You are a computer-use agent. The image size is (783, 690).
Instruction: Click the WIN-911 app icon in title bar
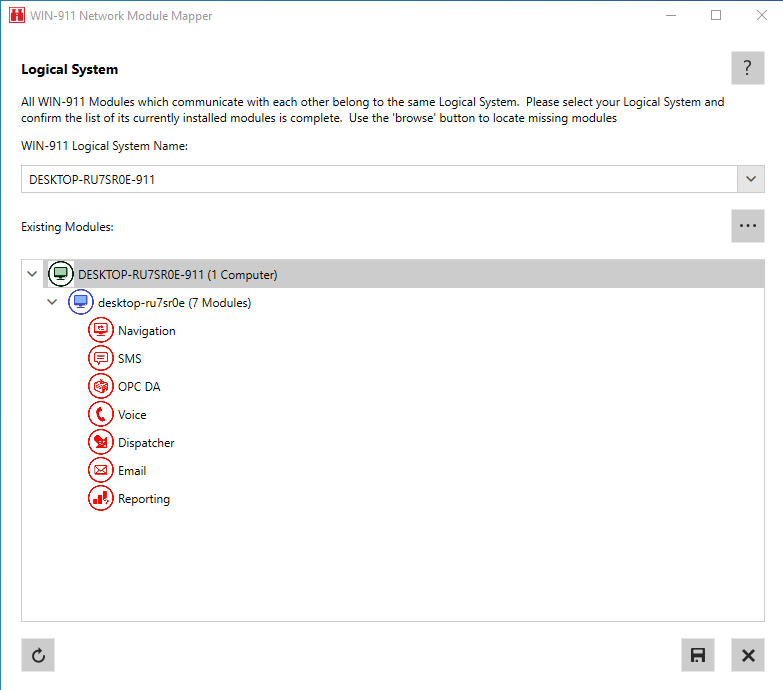(x=16, y=15)
